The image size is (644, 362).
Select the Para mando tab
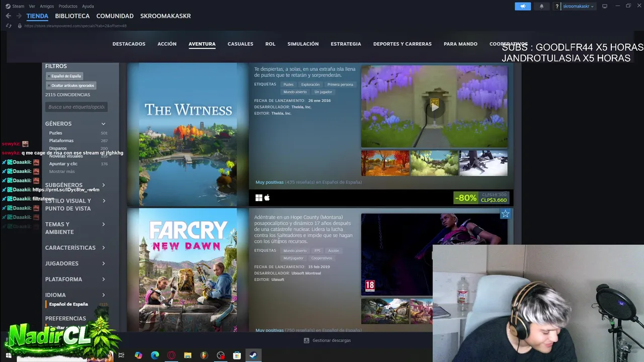point(460,44)
